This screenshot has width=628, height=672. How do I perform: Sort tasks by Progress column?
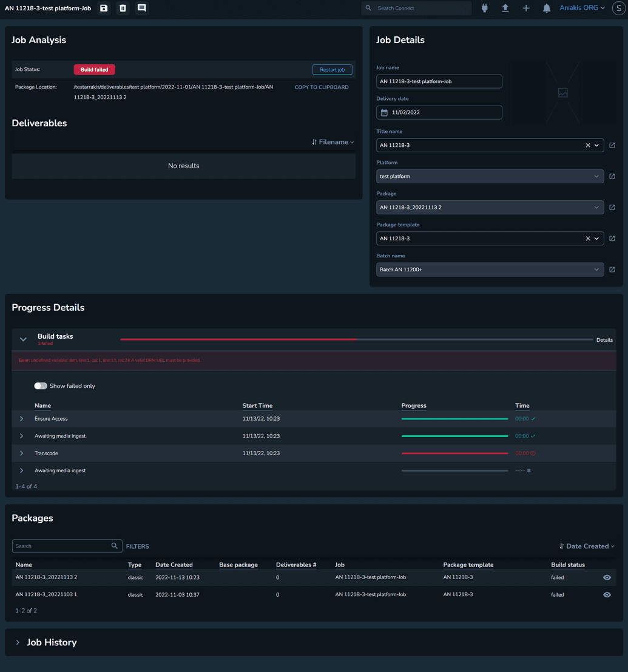[414, 406]
